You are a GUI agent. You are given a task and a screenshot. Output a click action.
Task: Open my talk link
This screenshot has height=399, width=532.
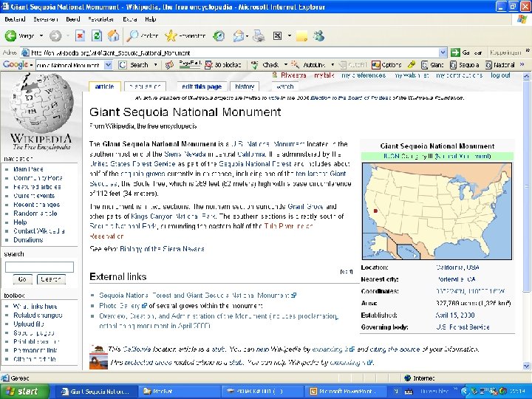click(324, 75)
